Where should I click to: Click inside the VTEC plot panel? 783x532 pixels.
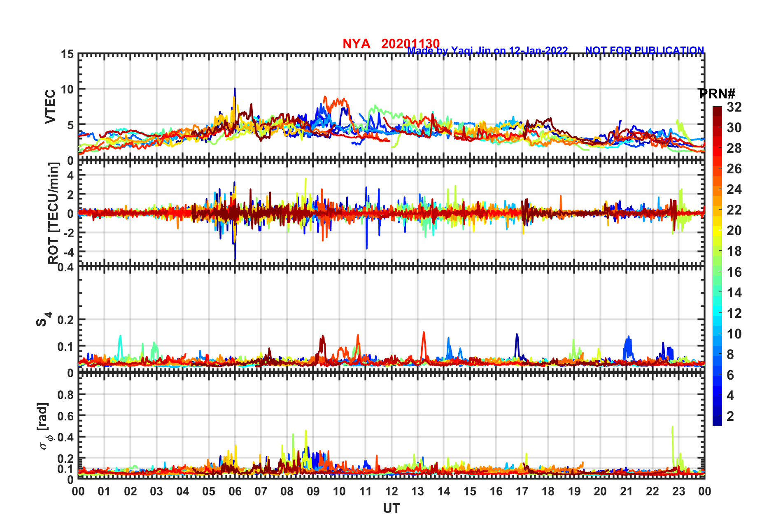point(391,107)
